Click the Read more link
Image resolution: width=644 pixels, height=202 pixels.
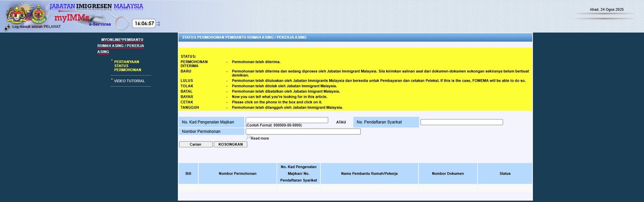[260, 138]
